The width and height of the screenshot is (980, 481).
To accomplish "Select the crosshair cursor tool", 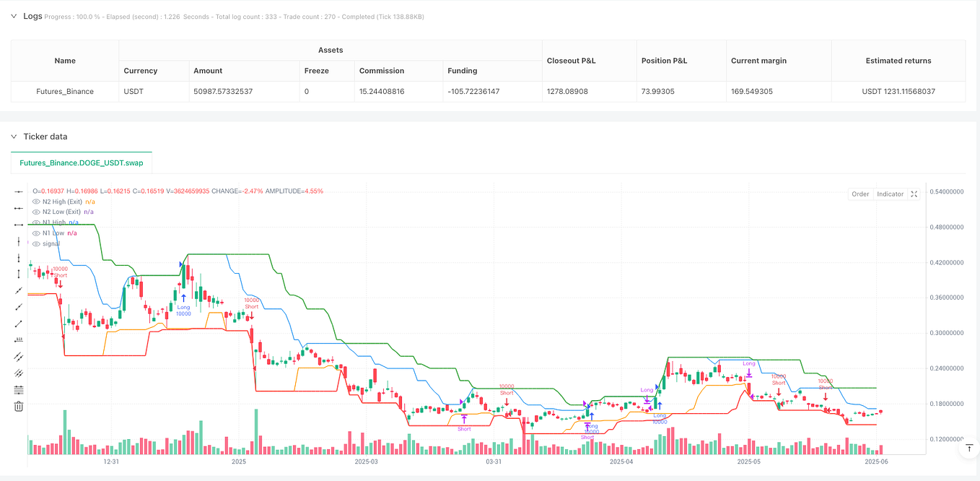I will click(18, 190).
